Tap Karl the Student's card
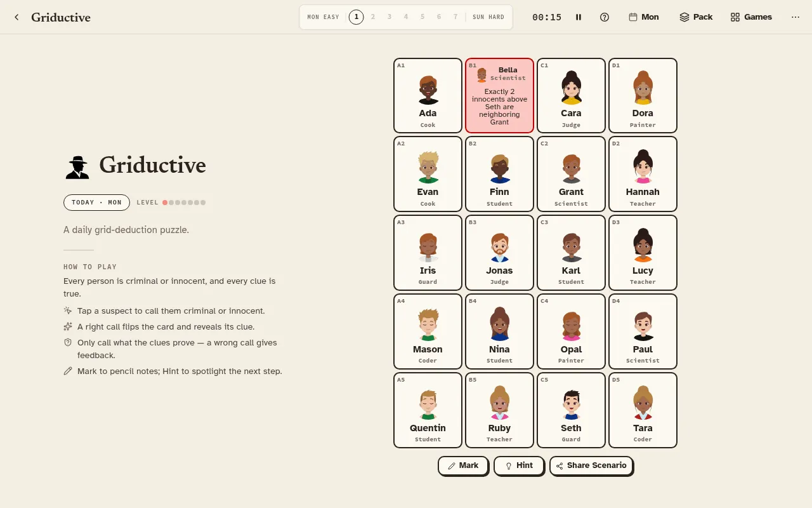Image resolution: width=812 pixels, height=508 pixels. (571, 253)
